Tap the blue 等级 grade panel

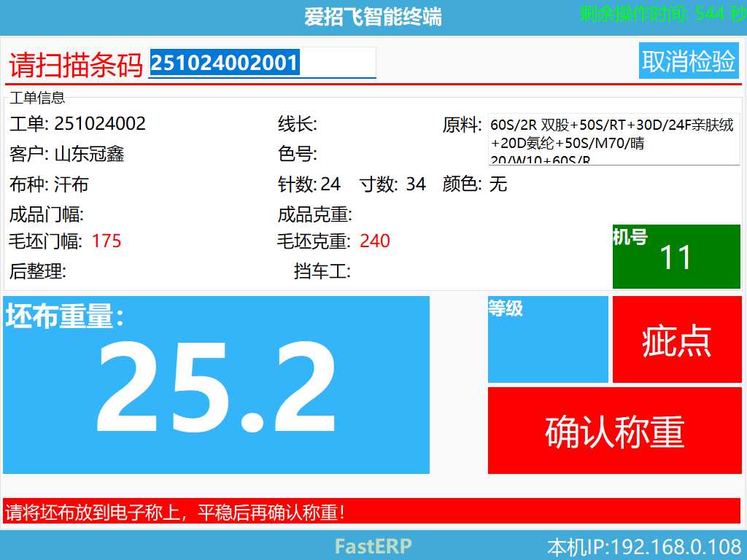coord(548,339)
